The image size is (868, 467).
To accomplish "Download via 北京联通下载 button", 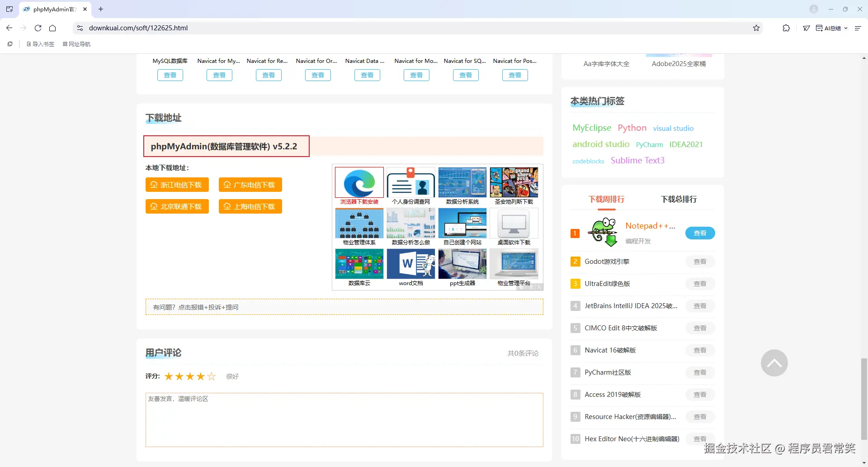I will tap(177, 206).
